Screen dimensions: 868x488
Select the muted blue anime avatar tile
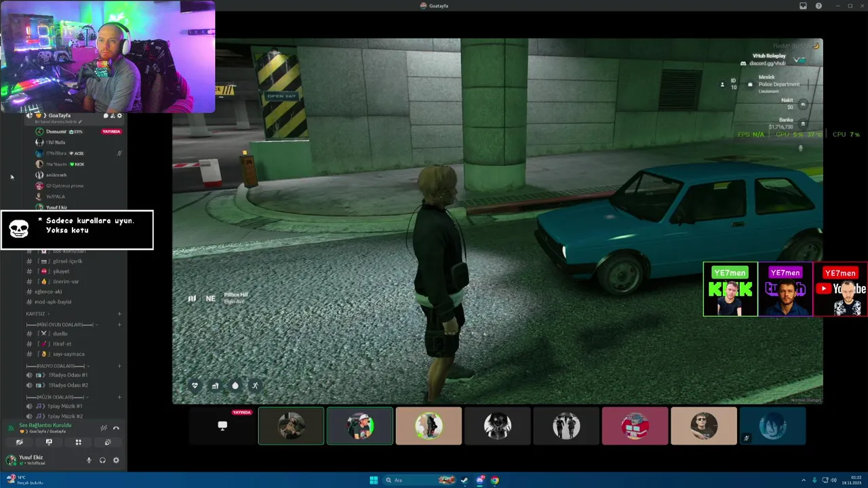click(772, 426)
